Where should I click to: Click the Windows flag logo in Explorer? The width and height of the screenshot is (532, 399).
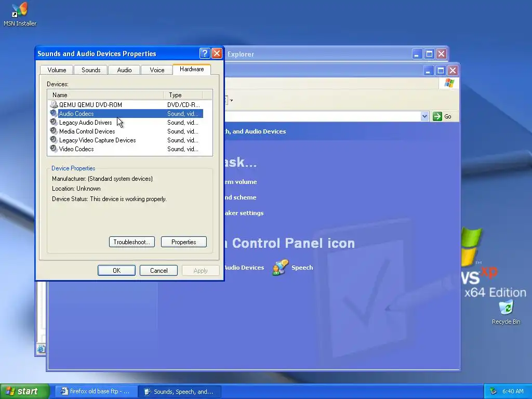coord(449,83)
